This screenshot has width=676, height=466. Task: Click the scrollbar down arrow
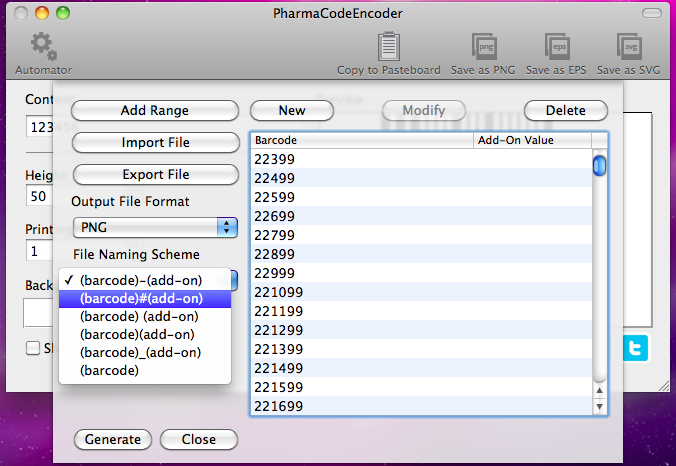click(599, 406)
